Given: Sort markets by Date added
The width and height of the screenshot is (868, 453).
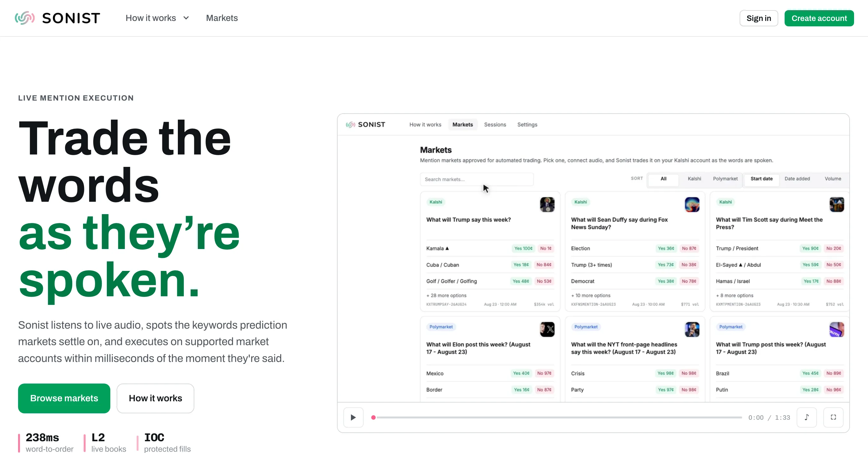Looking at the screenshot, I should click(x=797, y=179).
